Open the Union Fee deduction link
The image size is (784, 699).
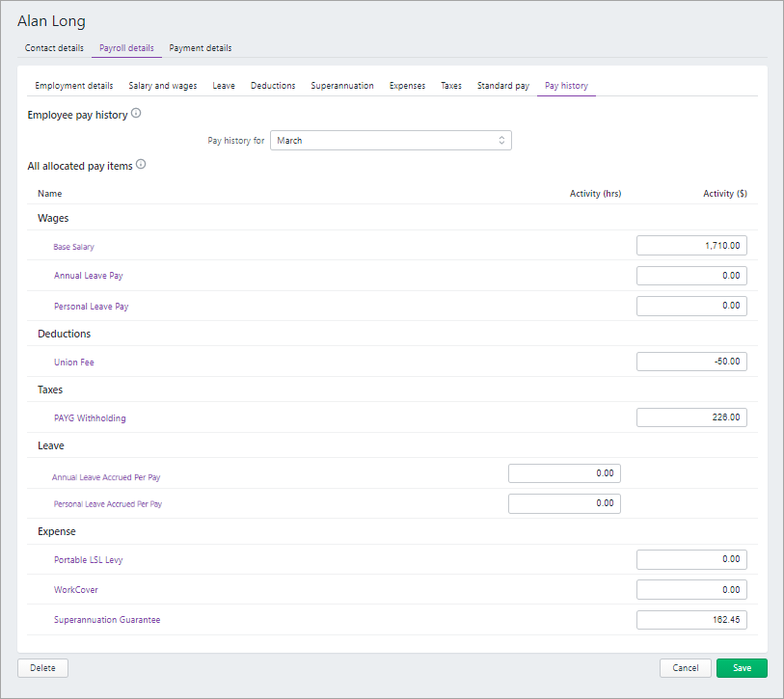74,363
